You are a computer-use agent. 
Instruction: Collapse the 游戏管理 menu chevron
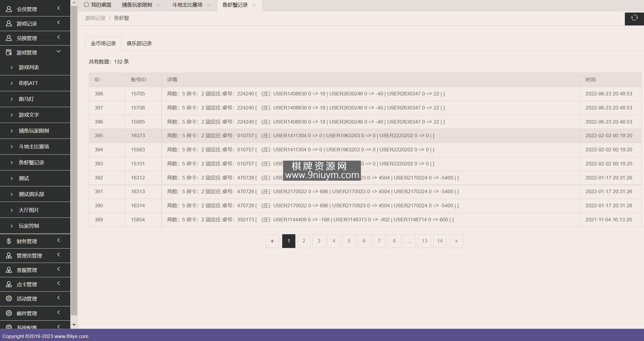tap(59, 51)
